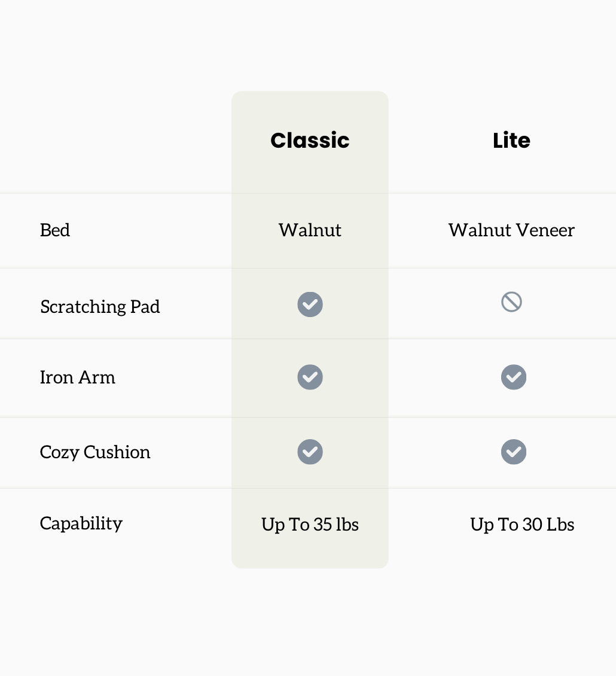The height and width of the screenshot is (676, 616).
Task: Click the blank area below Classic heading
Action: point(310,173)
